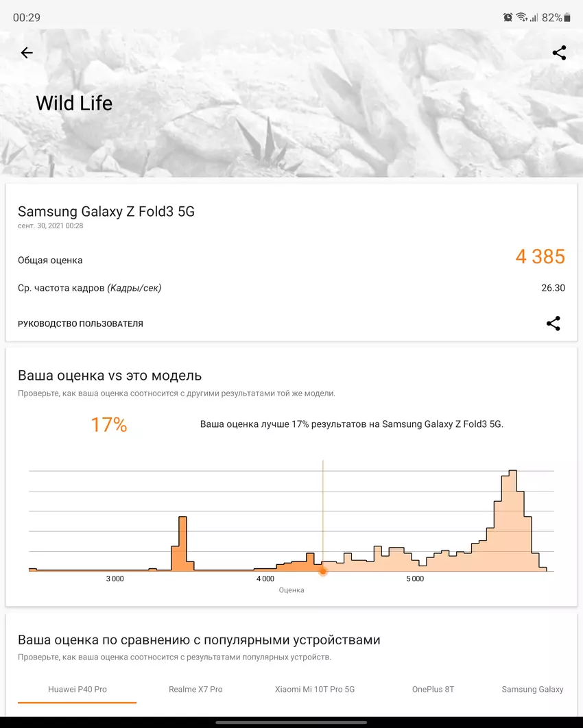Open the Xiaomi Mi 10T Pro 5G tab
The width and height of the screenshot is (583, 728).
click(315, 689)
